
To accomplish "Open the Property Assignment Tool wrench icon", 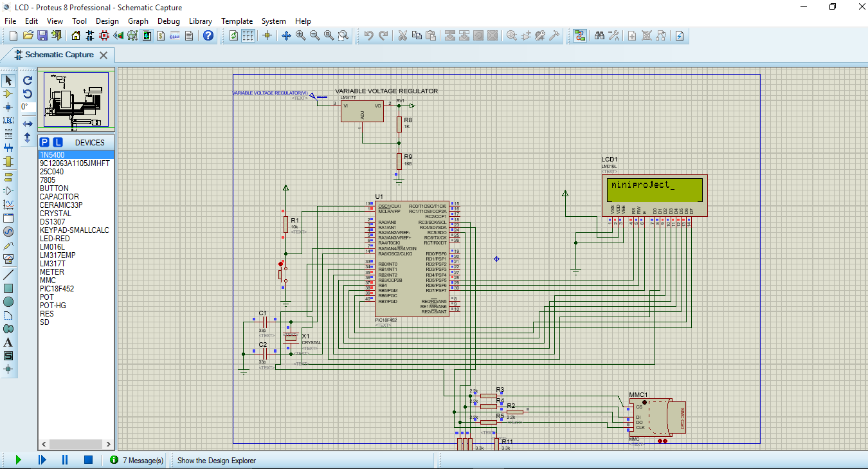I will click(613, 35).
